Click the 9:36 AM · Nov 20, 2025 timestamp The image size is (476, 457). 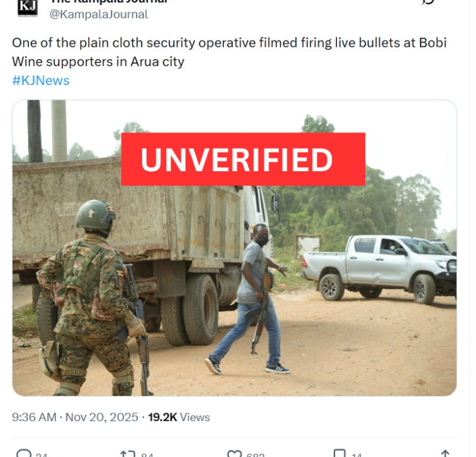coord(75,417)
